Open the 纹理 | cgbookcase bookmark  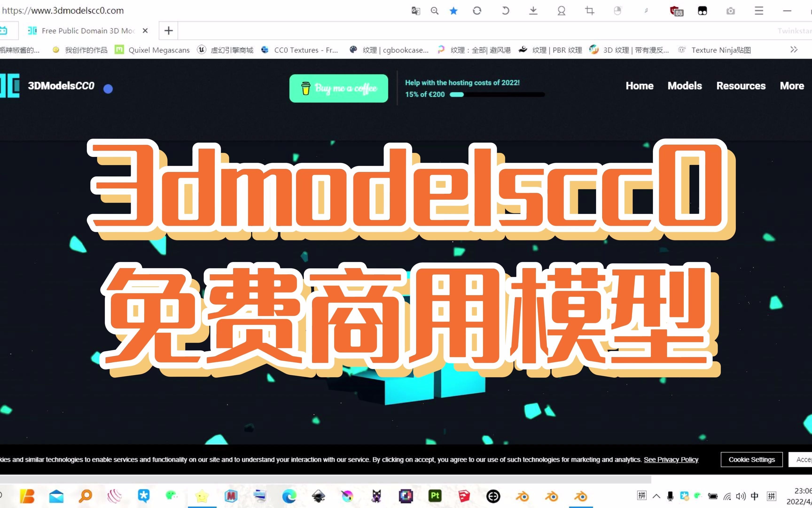(389, 50)
